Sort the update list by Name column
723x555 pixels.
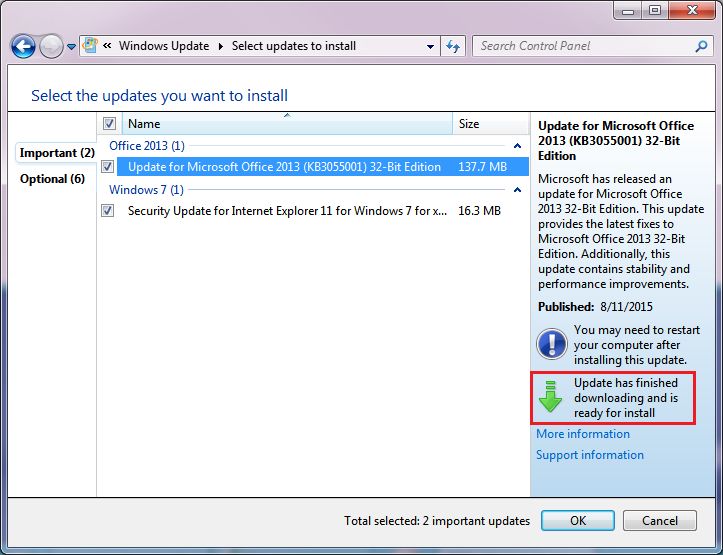coord(287,124)
